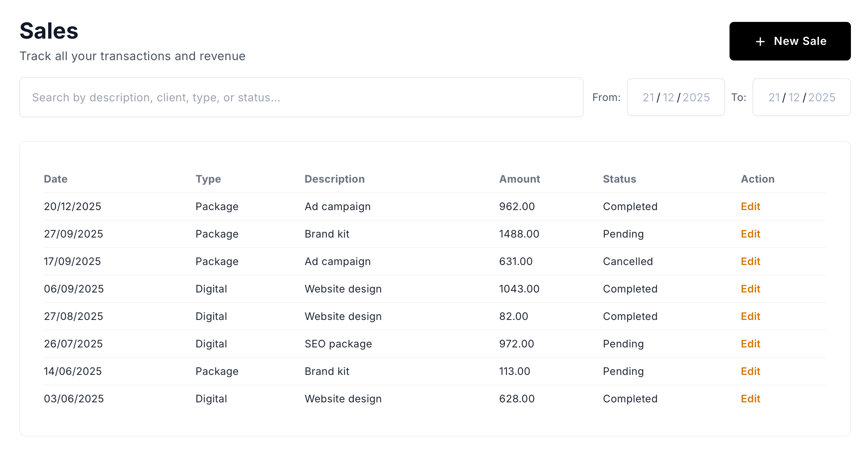Viewport: 868px width, 461px height.
Task: Edit the Brand kit sale from 14/06/2025
Action: (750, 371)
